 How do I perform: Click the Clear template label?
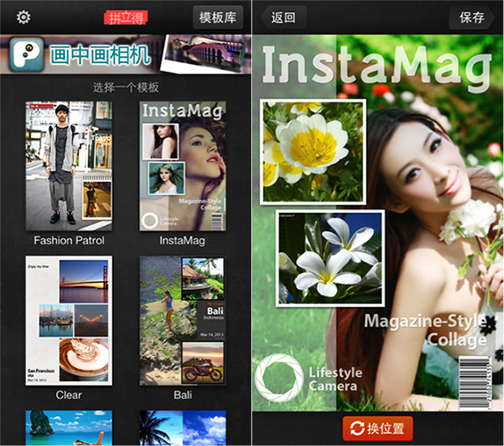(69, 395)
